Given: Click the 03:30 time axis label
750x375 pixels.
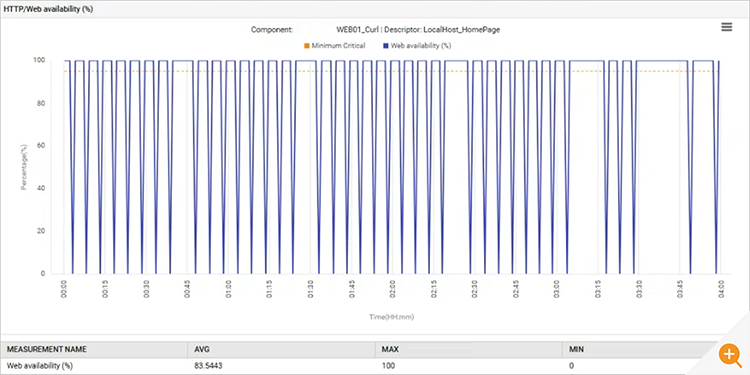Looking at the screenshot, I should click(639, 289).
